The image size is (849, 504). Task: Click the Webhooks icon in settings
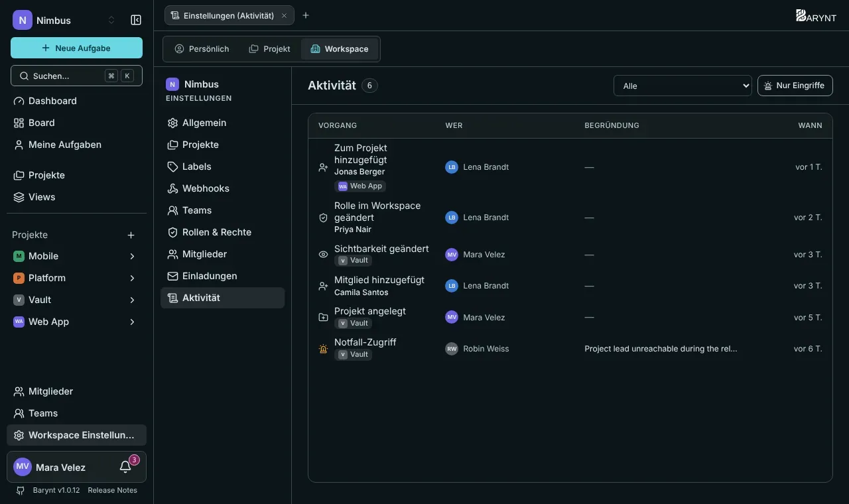(172, 188)
